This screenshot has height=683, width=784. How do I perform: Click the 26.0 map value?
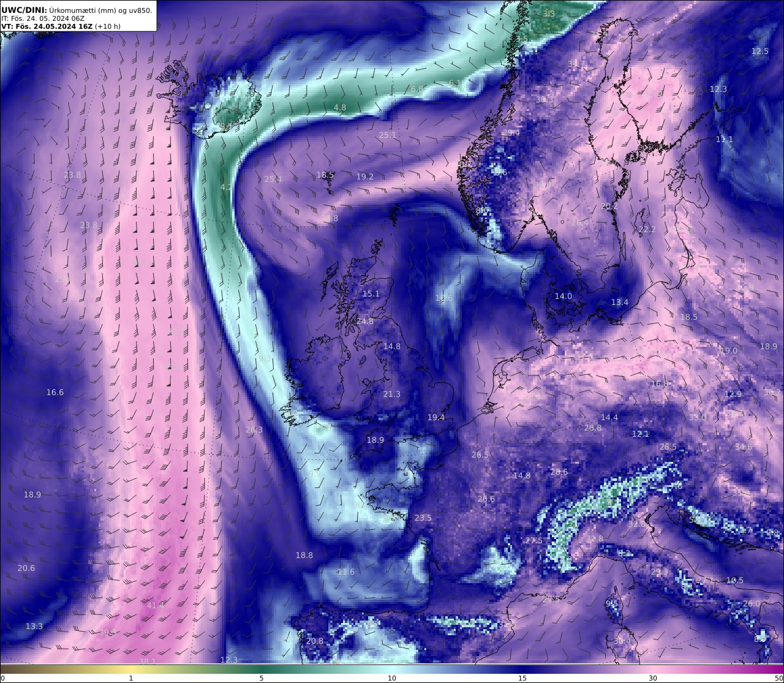pyautogui.click(x=752, y=604)
